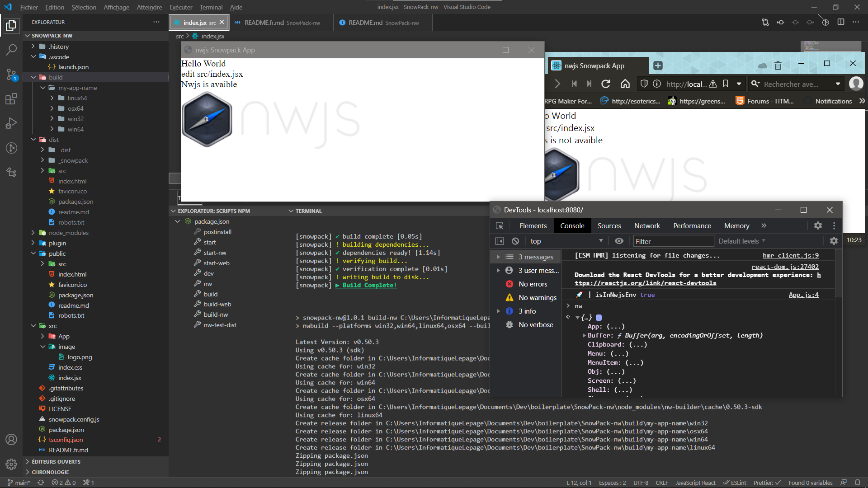Expand Buffer property in console object
This screenshot has height=488, width=868.
point(584,336)
